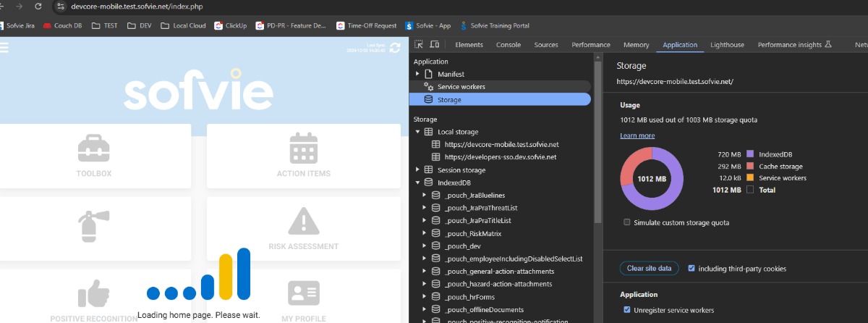Viewport: 868px width, 323px height.
Task: Expand the _pouch_RiskMatrix database
Action: click(x=425, y=233)
